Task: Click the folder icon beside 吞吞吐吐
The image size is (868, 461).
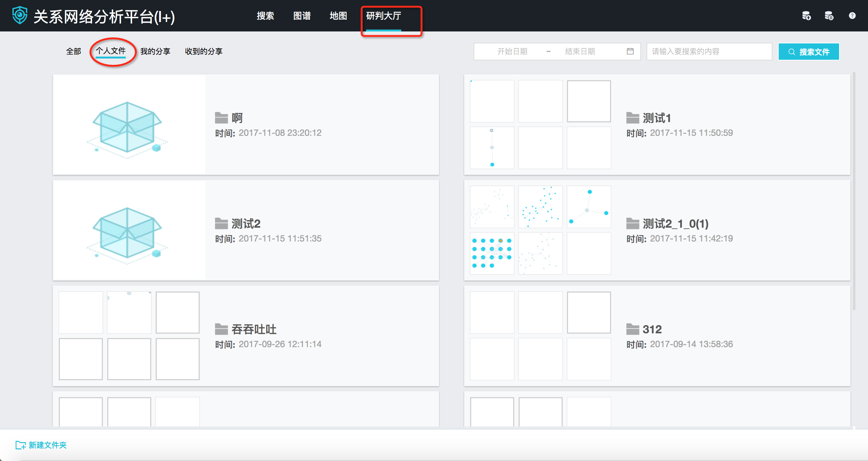Action: coord(221,329)
